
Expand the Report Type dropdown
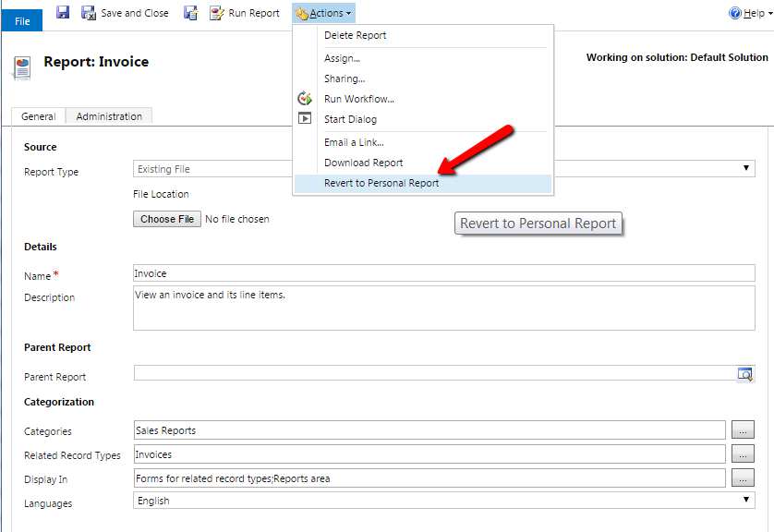point(746,169)
